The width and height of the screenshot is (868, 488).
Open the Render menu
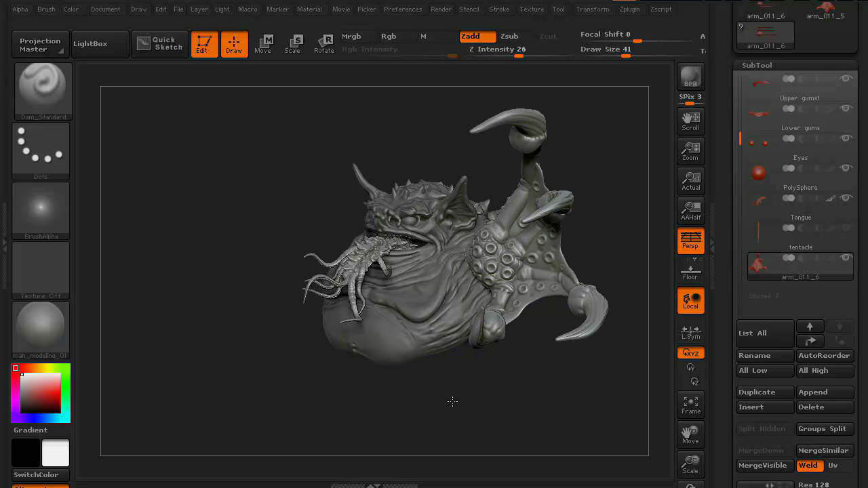tap(441, 9)
